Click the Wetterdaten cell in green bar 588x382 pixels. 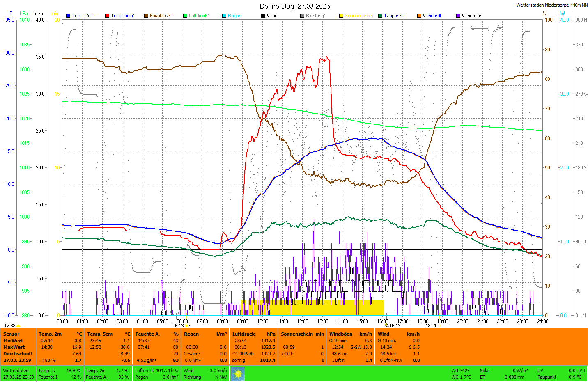pyautogui.click(x=16, y=371)
